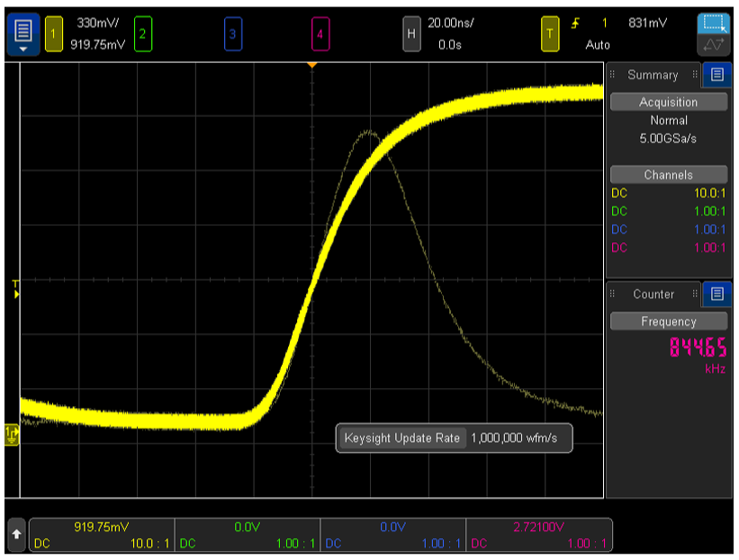Click the 20.00ns/ time base value
Image resolution: width=739 pixels, height=560 pixels.
click(x=451, y=23)
